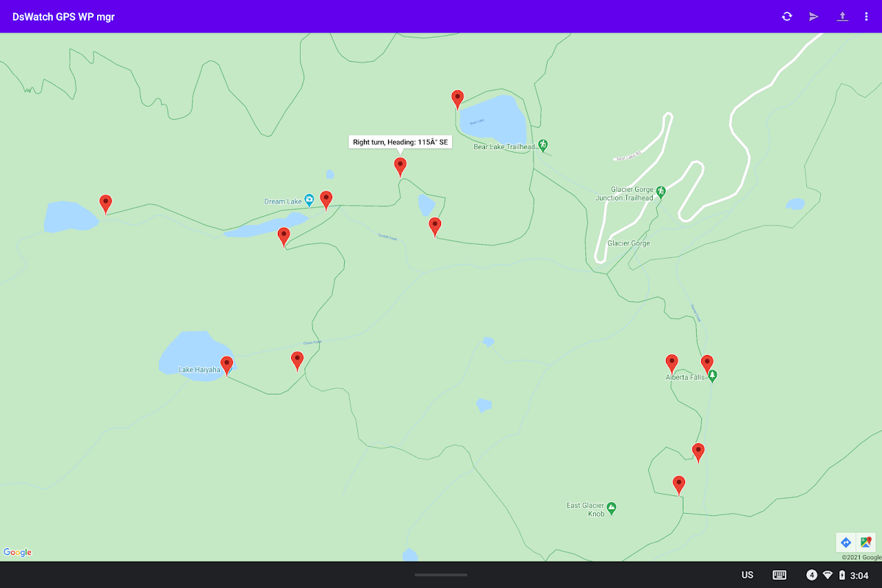
Task: Select the red pin on Bear Lake's northwest shore
Action: 457,100
